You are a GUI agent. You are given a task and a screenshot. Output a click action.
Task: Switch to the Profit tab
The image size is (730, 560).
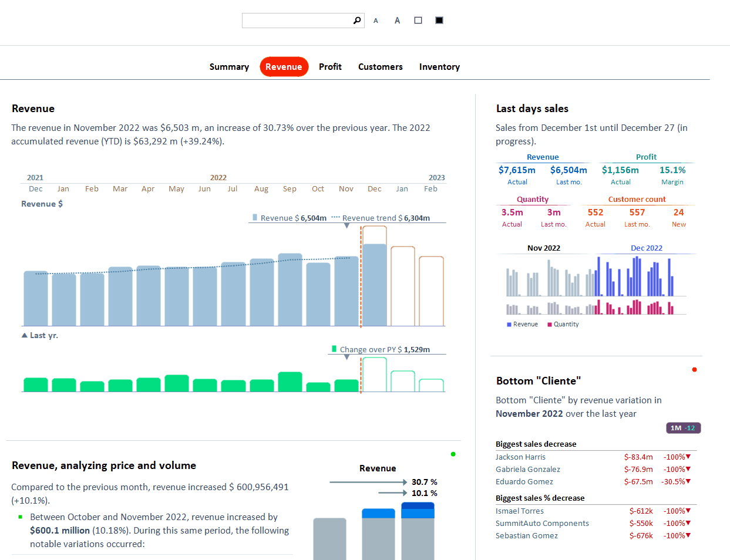point(330,67)
